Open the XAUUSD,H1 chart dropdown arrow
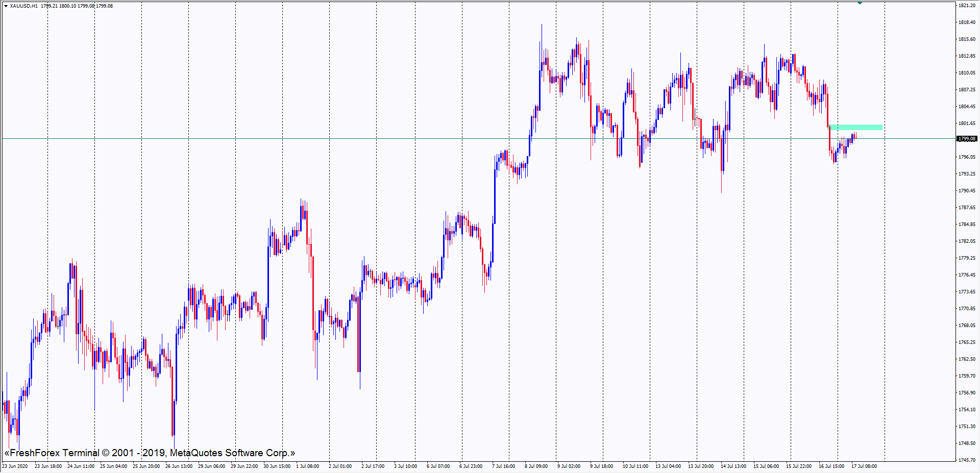980x473 pixels. 6,6
